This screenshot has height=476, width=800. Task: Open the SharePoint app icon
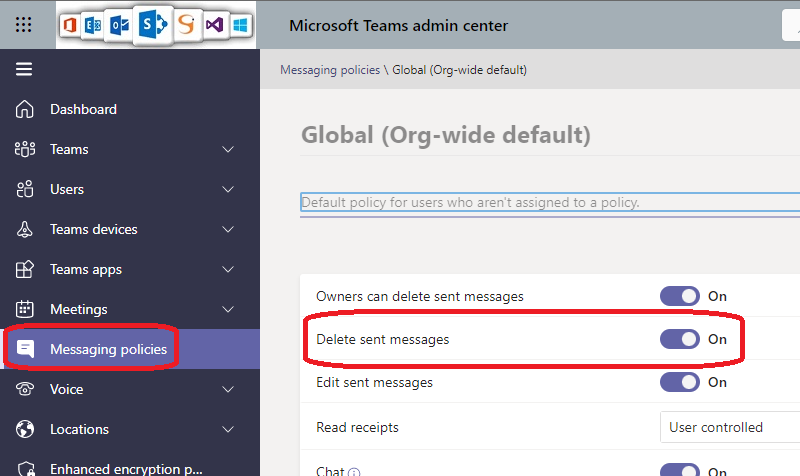[153, 24]
